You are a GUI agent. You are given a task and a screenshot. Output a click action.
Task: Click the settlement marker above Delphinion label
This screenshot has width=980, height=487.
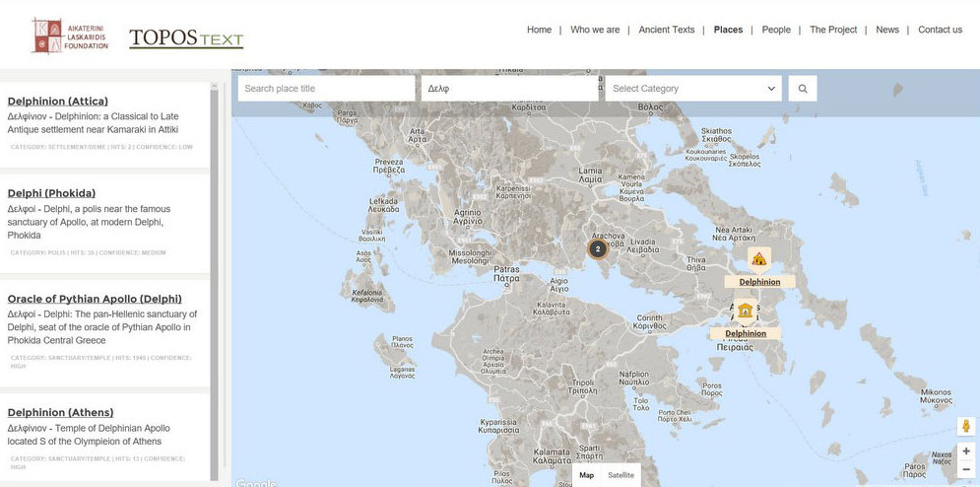pyautogui.click(x=758, y=259)
